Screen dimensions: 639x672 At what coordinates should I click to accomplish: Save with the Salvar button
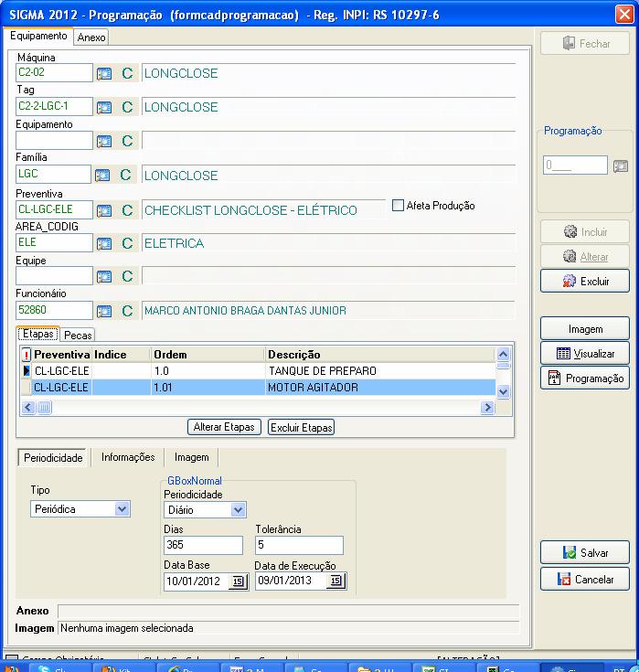coord(585,552)
